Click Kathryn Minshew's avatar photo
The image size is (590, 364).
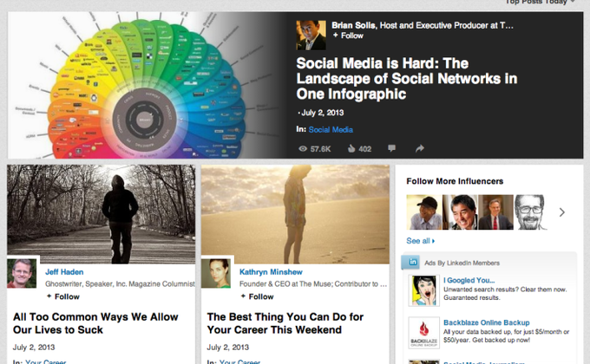click(216, 273)
